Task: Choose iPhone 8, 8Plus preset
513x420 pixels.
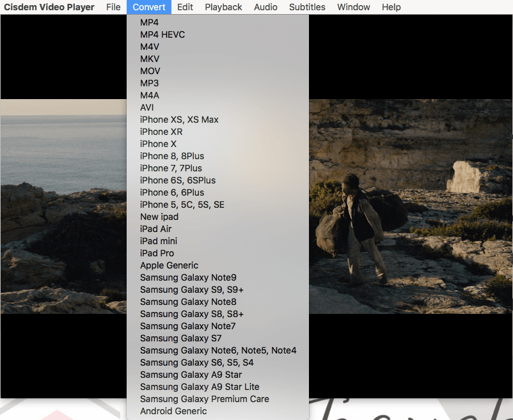Action: [217, 156]
